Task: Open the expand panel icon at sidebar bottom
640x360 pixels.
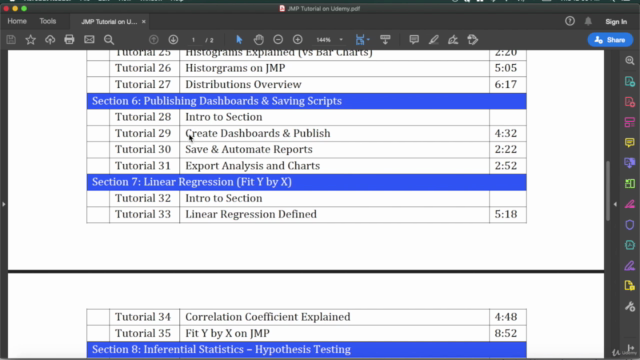Action: tap(630, 348)
